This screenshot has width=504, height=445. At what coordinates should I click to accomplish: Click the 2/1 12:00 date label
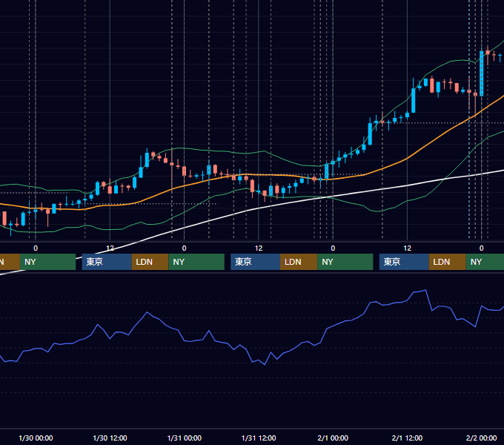pyautogui.click(x=407, y=438)
